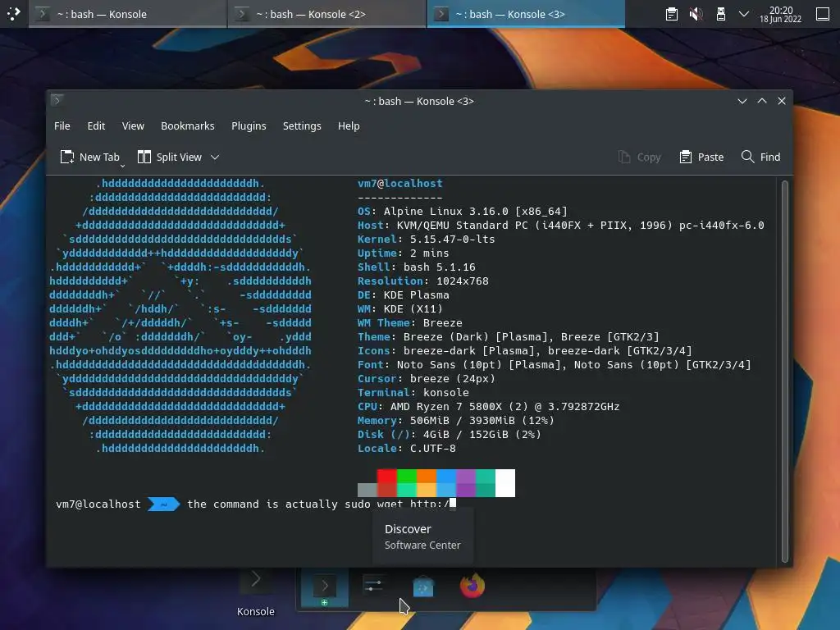The image size is (840, 630).
Task: Click the 'vm7@localhost' prompt text at bottom
Action: 98,504
